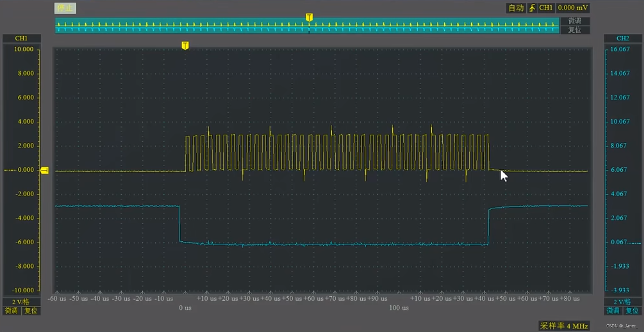644x332 pixels.
Task: Click the -60 us time axis label
Action: point(57,299)
